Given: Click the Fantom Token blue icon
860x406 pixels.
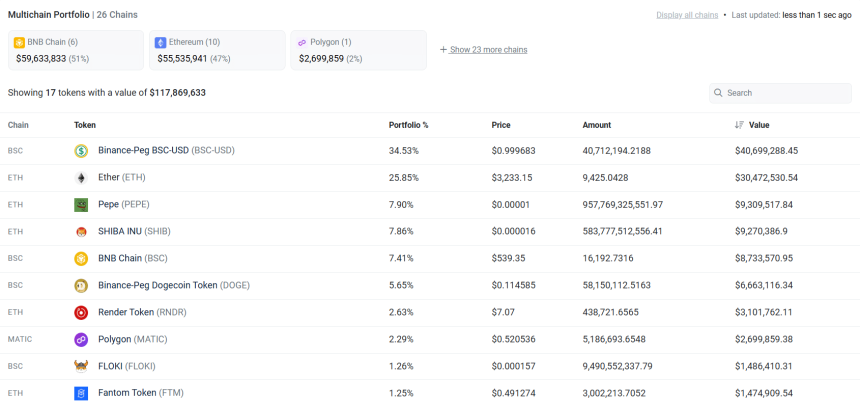Looking at the screenshot, I should coord(81,393).
